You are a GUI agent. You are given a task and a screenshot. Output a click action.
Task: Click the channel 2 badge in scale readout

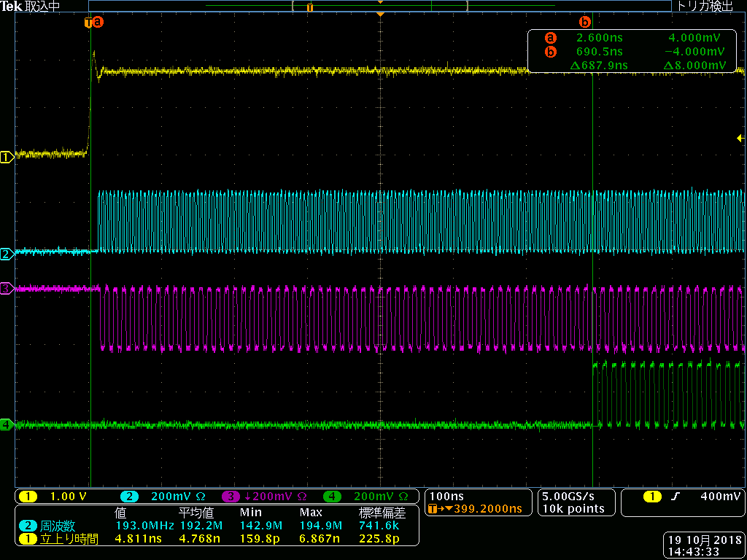pos(128,496)
